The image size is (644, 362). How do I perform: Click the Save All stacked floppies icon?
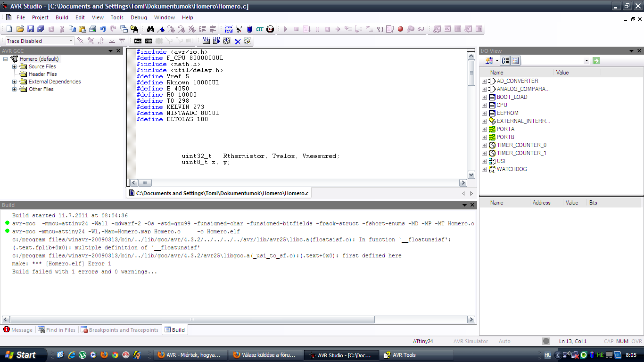pos(41,29)
